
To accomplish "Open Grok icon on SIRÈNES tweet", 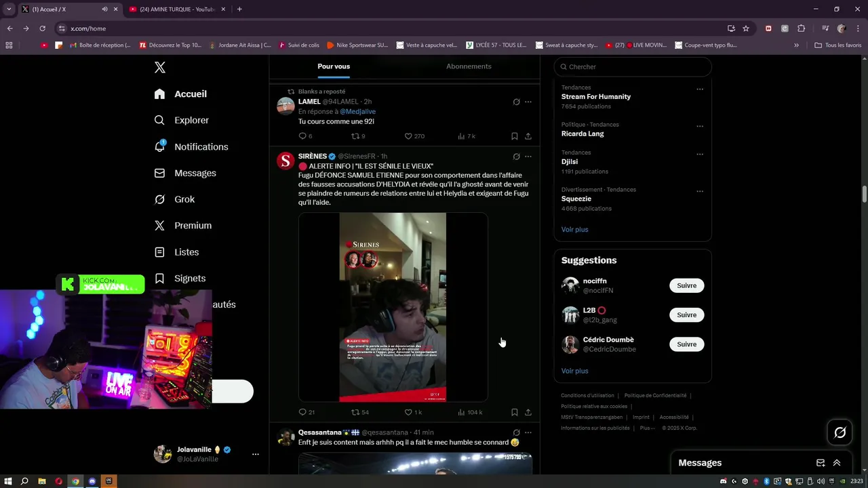I will click(516, 157).
